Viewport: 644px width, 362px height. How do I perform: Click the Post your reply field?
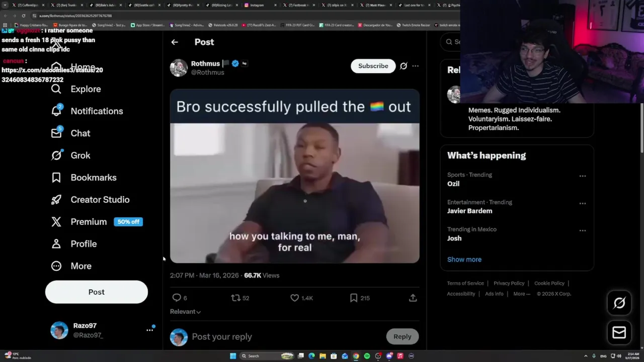tap(287, 337)
